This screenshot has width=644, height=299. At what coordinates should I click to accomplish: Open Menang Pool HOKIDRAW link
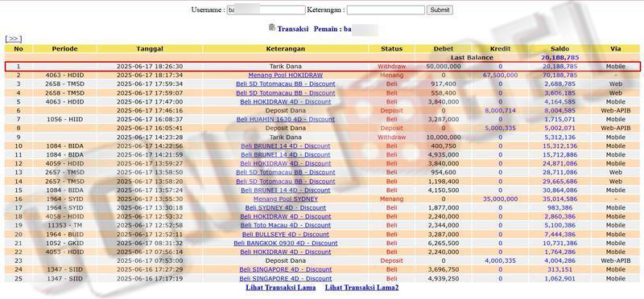286,75
